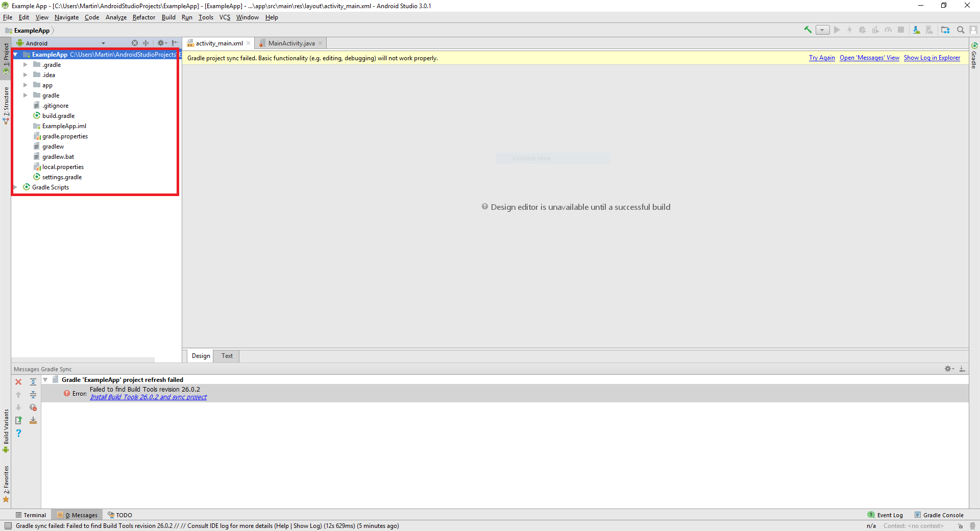Image resolution: width=980 pixels, height=531 pixels.
Task: Open the Terminal tool window
Action: click(x=31, y=515)
